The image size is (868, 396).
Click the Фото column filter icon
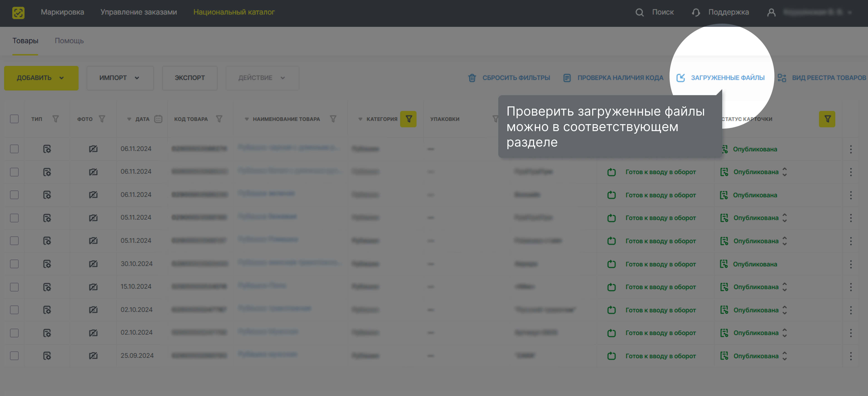click(x=102, y=119)
